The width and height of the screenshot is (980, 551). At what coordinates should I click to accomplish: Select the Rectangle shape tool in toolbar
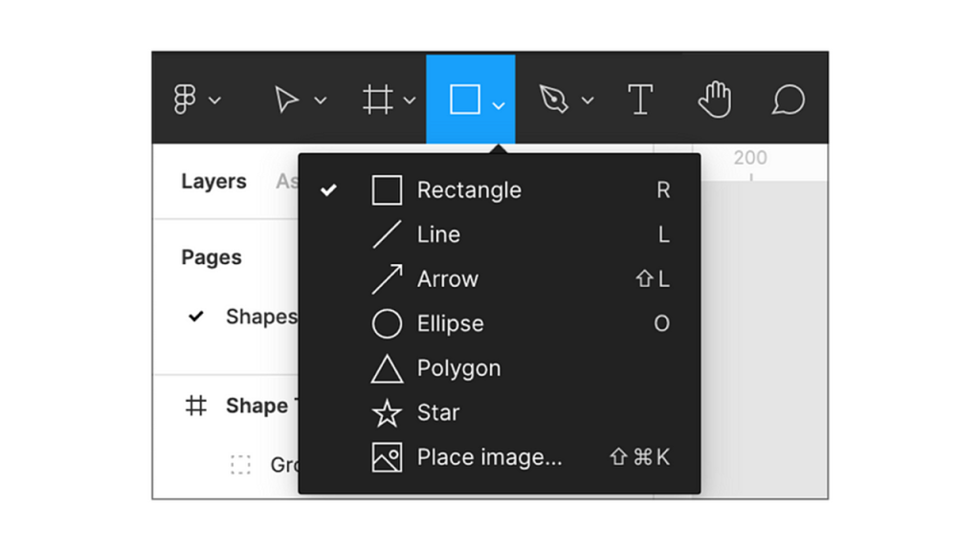[465, 99]
